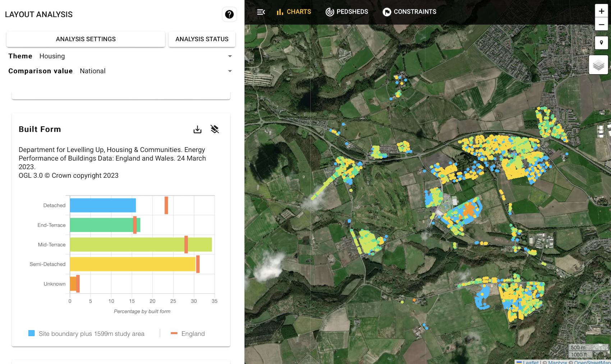This screenshot has height=364, width=611.
Task: Select the Charts tab
Action: point(294,12)
